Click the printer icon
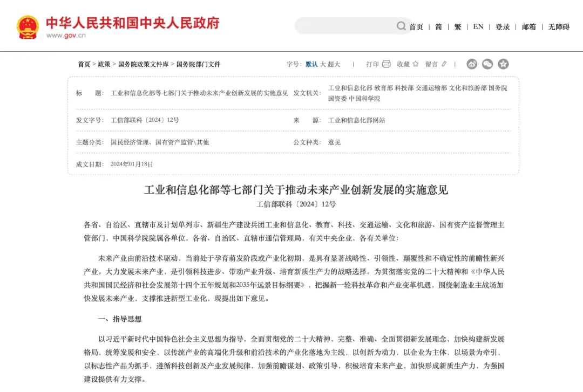The width and height of the screenshot is (583, 392). tap(387, 64)
